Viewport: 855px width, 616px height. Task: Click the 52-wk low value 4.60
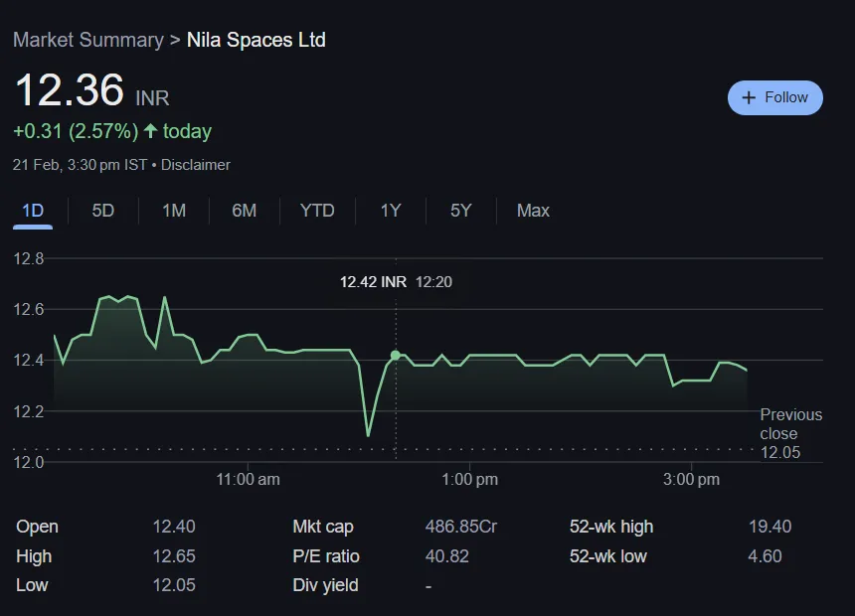tap(766, 556)
